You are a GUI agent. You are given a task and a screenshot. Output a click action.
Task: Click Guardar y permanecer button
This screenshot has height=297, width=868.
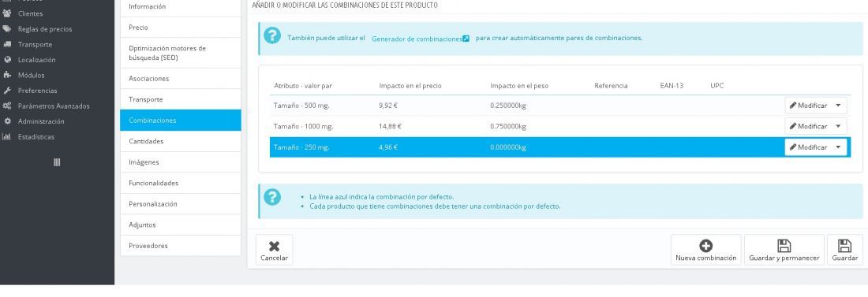(x=784, y=250)
